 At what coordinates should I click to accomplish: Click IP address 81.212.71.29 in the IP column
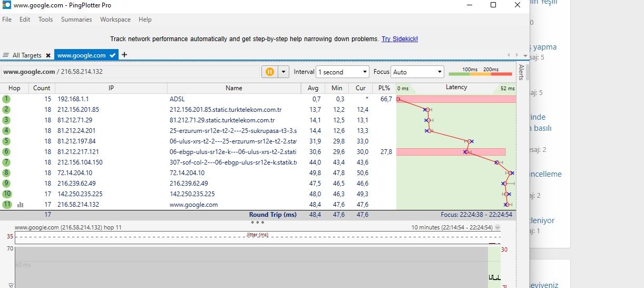pyautogui.click(x=75, y=120)
